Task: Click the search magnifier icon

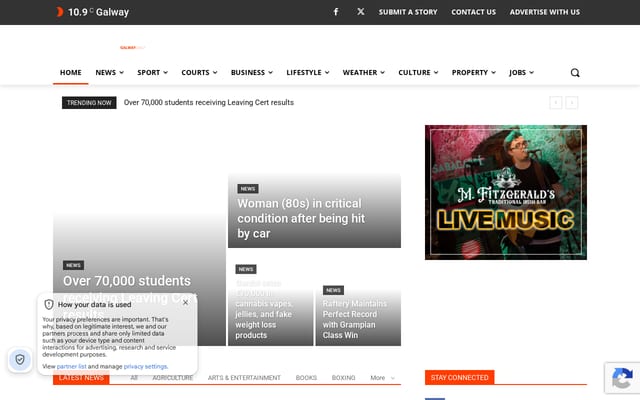Action: (575, 73)
